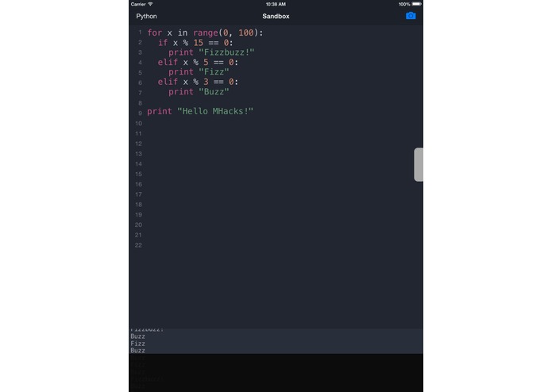Click the 10:38 AM clock

click(276, 4)
